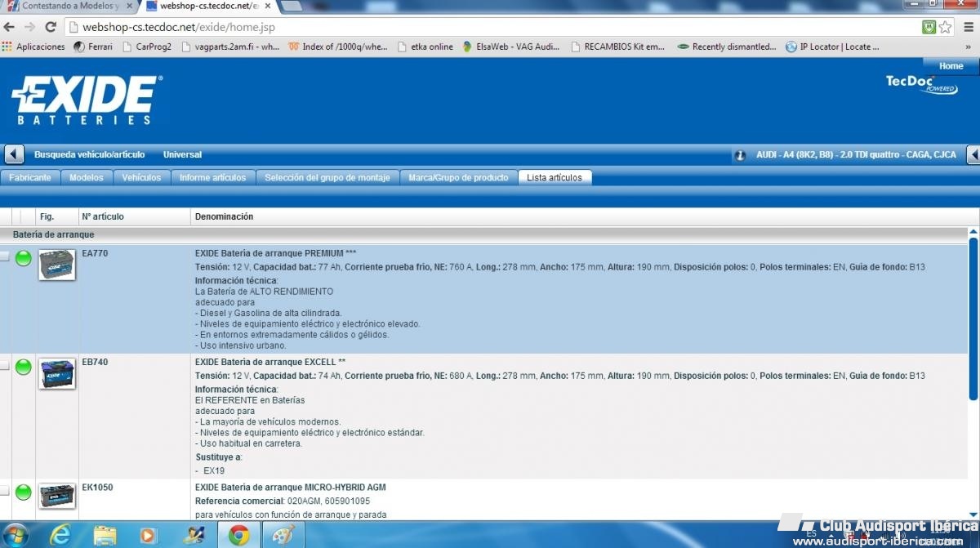Open article number EK1050
980x548 pixels.
97,487
